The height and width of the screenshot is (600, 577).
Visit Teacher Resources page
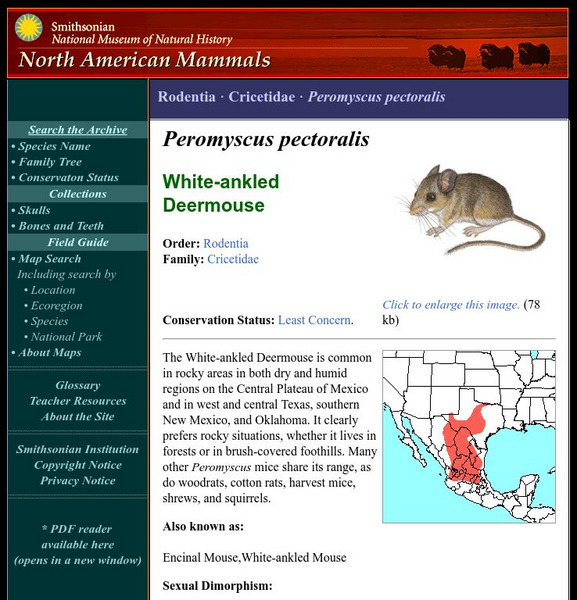click(x=78, y=401)
